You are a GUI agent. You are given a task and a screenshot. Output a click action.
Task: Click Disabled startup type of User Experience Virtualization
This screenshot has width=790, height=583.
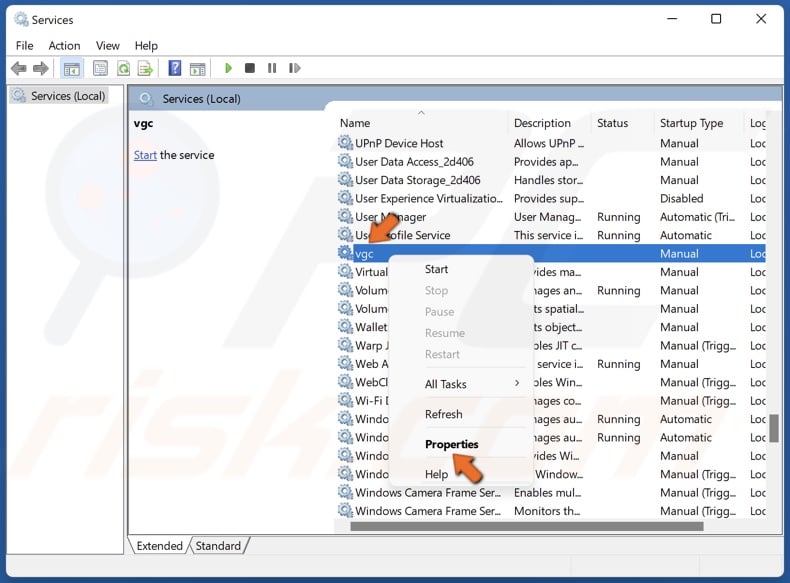tap(681, 199)
